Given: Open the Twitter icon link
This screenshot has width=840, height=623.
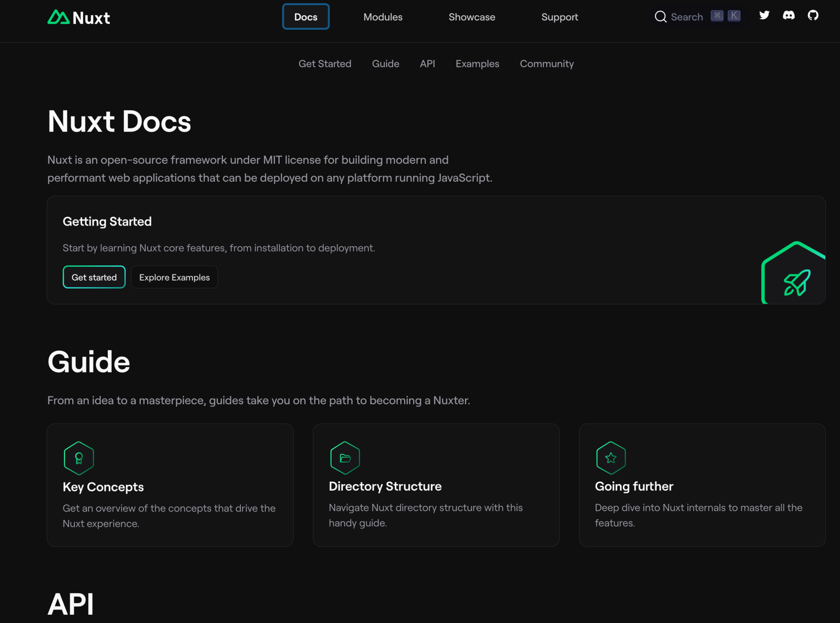Looking at the screenshot, I should pyautogui.click(x=764, y=15).
